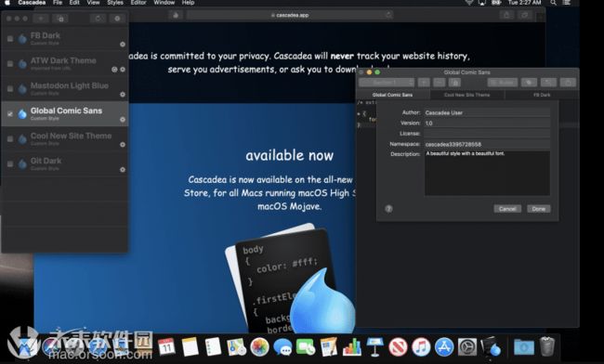
Task: Uncheck the Global Comic Sans style
Action: tap(10, 114)
